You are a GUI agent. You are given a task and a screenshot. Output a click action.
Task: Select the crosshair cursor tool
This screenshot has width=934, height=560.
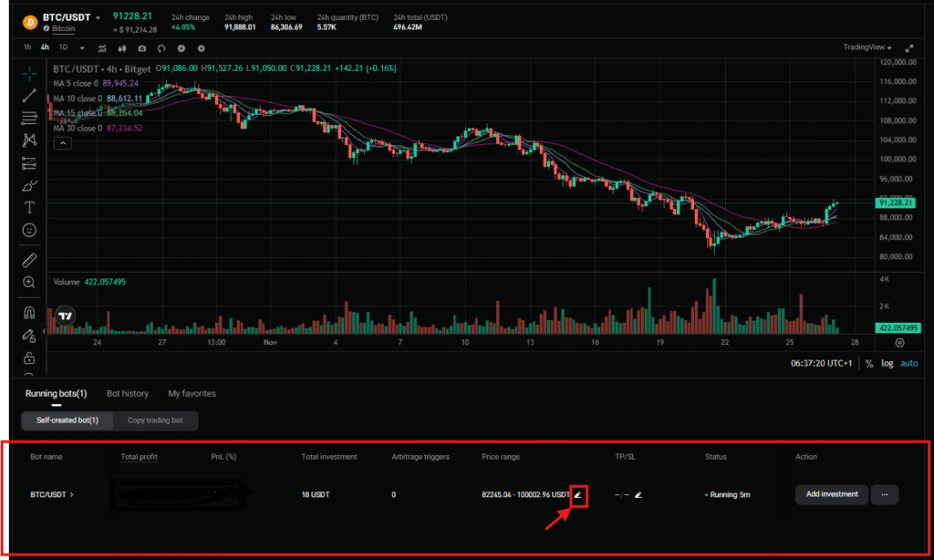click(x=29, y=72)
